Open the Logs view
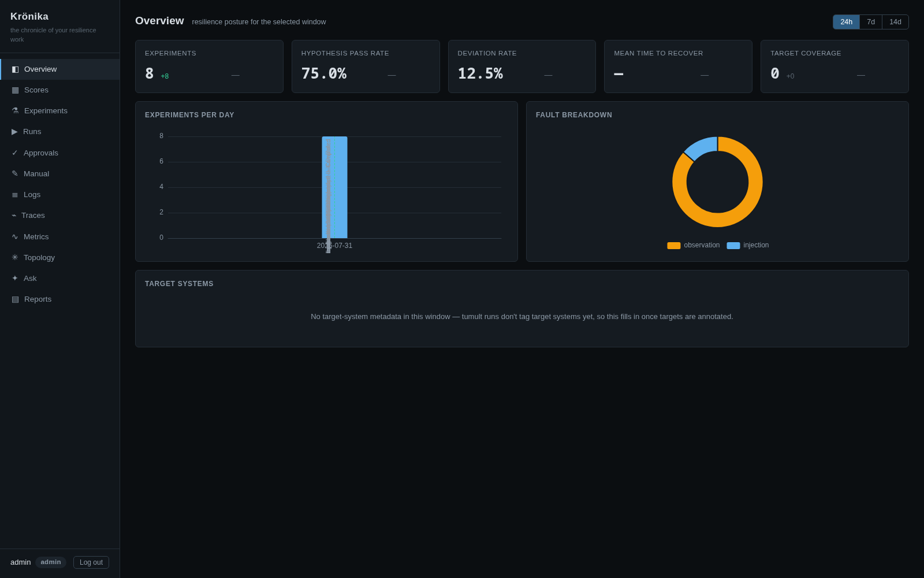924x578 pixels. 60,195
